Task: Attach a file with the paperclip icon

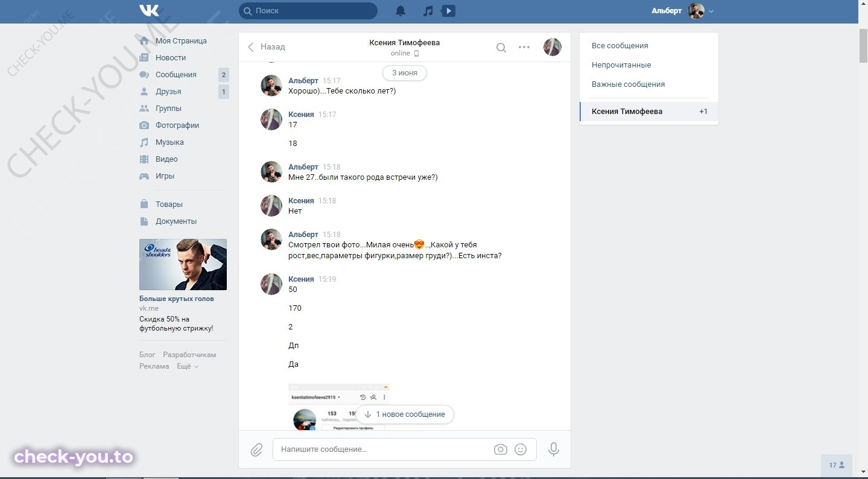Action: click(256, 450)
